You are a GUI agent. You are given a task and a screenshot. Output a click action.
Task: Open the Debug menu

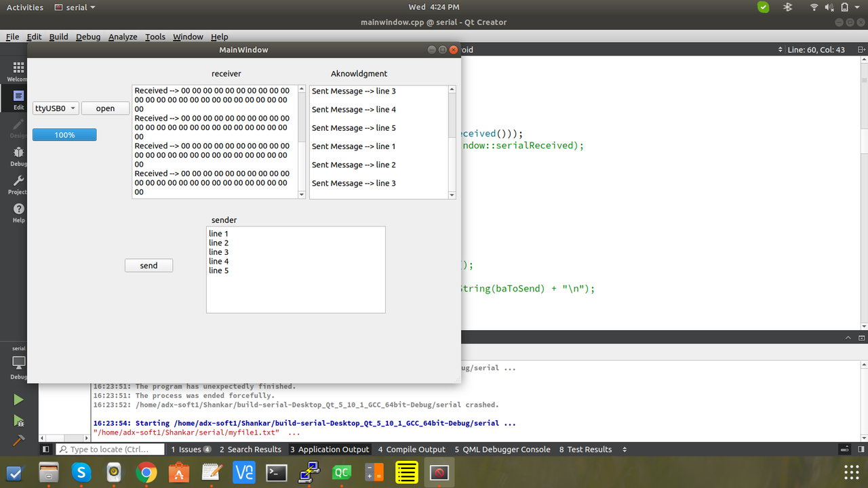pos(88,37)
